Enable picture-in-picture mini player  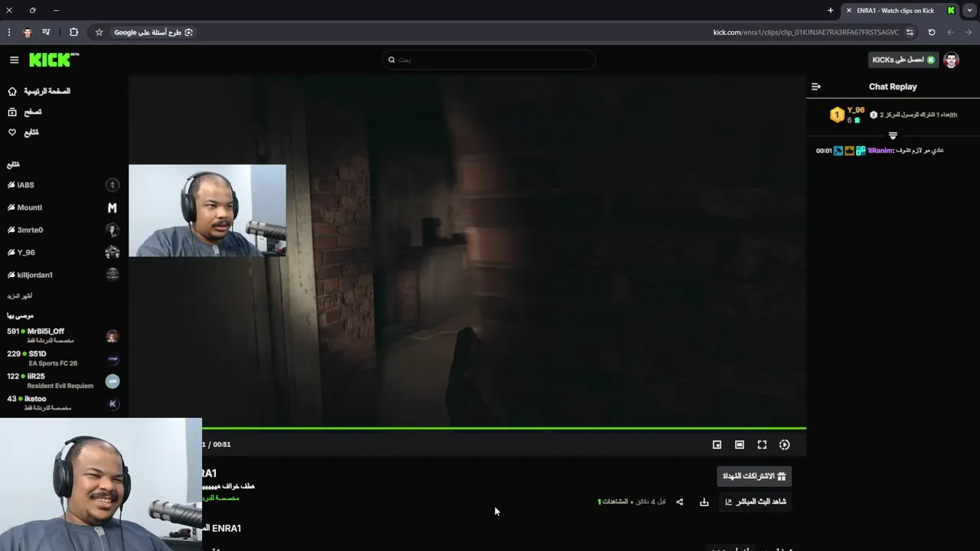pos(717,445)
